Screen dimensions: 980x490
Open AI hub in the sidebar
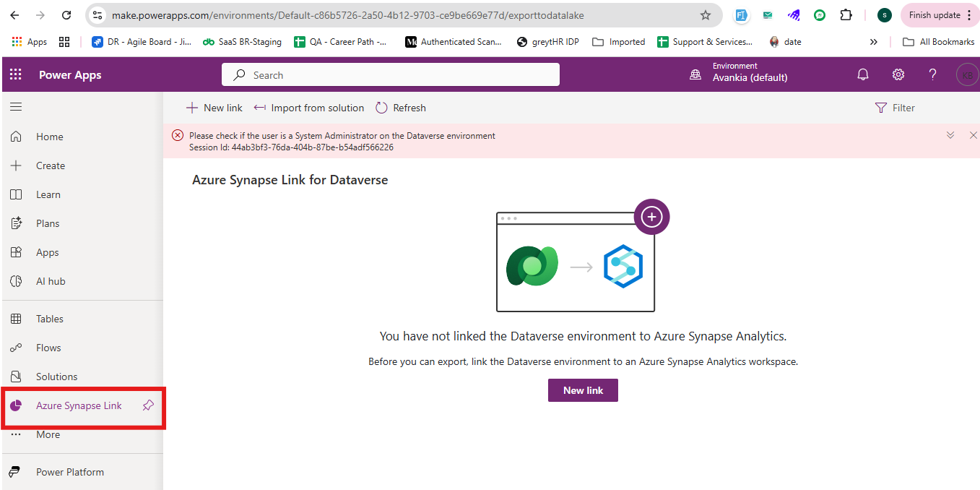point(51,281)
